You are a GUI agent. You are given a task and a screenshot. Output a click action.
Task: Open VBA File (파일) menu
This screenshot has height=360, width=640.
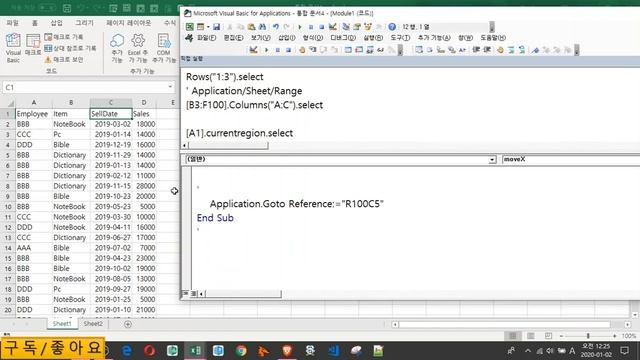(x=207, y=38)
